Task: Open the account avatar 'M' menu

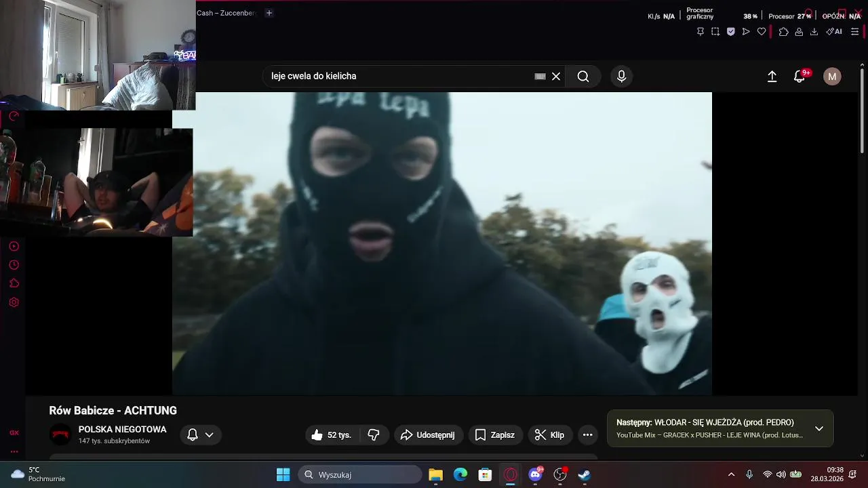Action: tap(832, 77)
